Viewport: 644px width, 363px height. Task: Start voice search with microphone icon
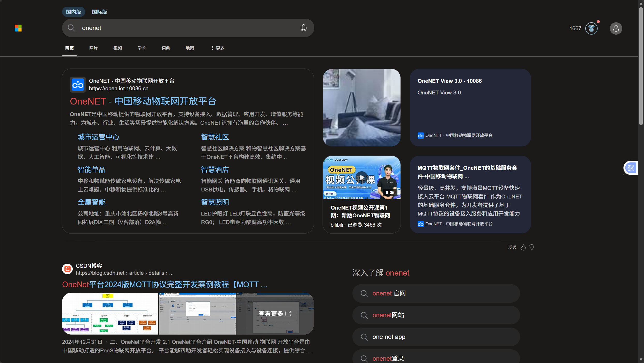pos(304,28)
